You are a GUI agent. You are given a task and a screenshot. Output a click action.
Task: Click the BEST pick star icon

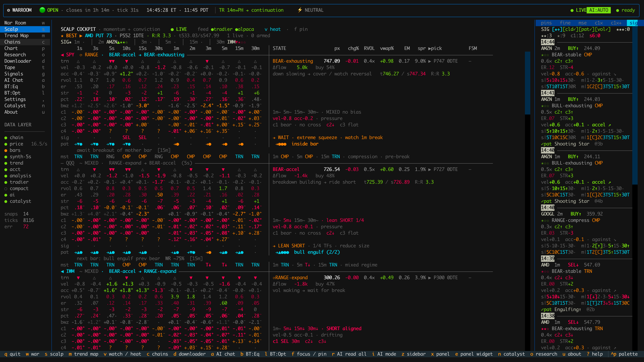click(x=62, y=36)
